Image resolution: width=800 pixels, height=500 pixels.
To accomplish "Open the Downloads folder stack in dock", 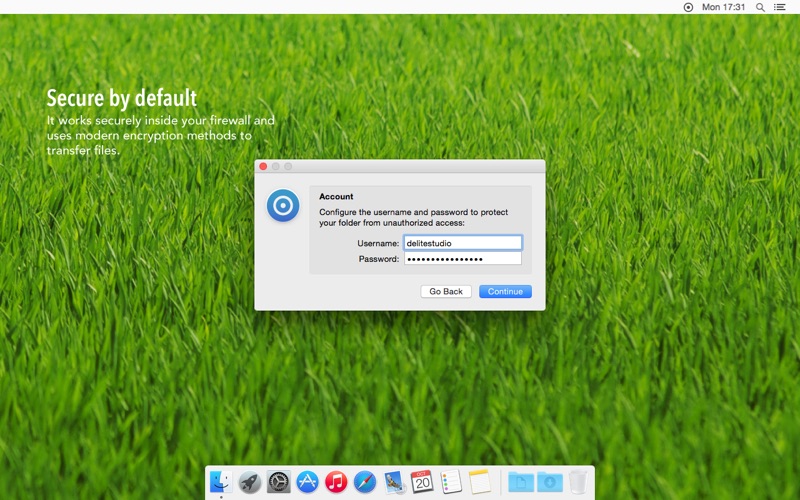I will pos(549,482).
